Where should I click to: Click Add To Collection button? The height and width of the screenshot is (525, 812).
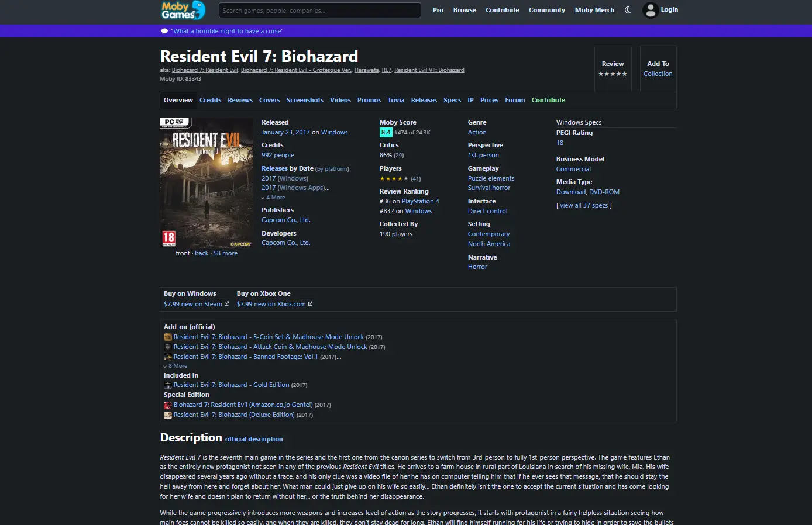coord(658,69)
